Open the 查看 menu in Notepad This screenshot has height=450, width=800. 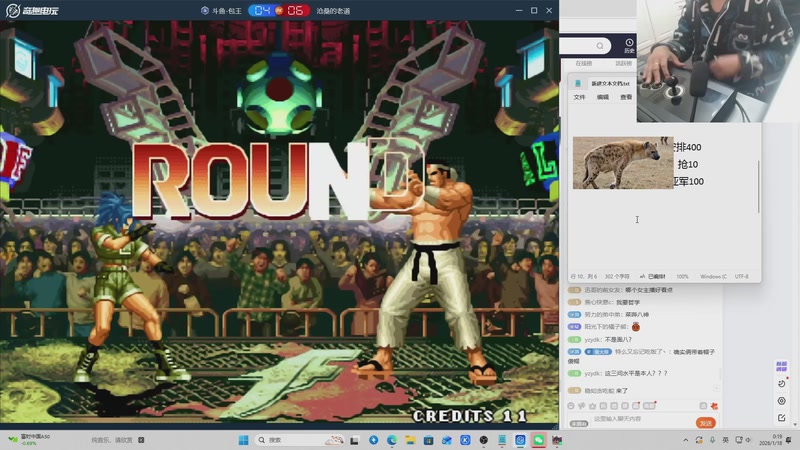[626, 97]
